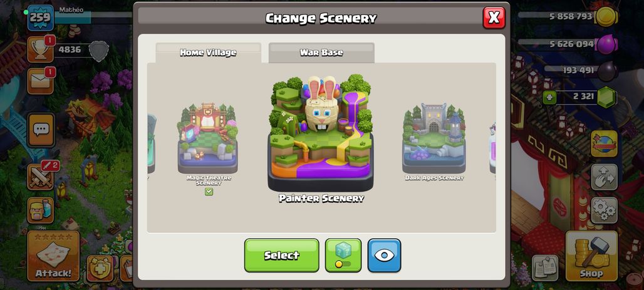Click Magic Theatre Scenery green checkmark

pyautogui.click(x=209, y=192)
